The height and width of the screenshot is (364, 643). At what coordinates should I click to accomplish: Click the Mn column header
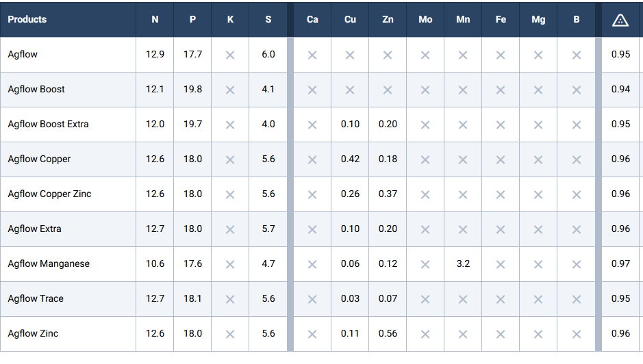[x=463, y=19]
